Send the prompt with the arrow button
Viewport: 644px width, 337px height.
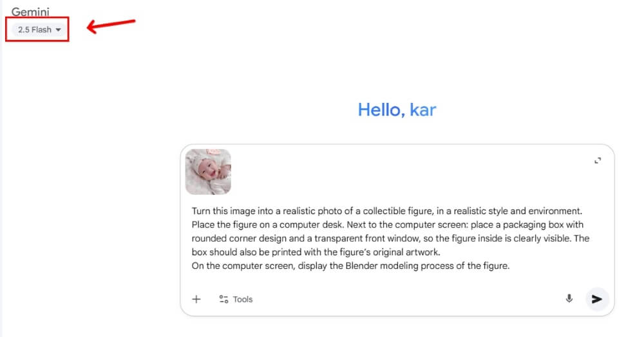(x=597, y=298)
